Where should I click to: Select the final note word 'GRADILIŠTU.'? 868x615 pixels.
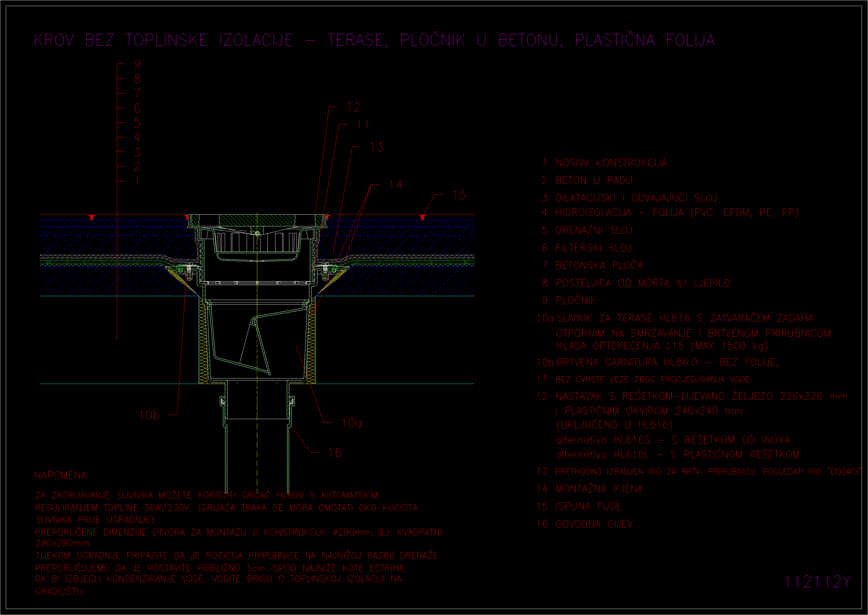60,591
